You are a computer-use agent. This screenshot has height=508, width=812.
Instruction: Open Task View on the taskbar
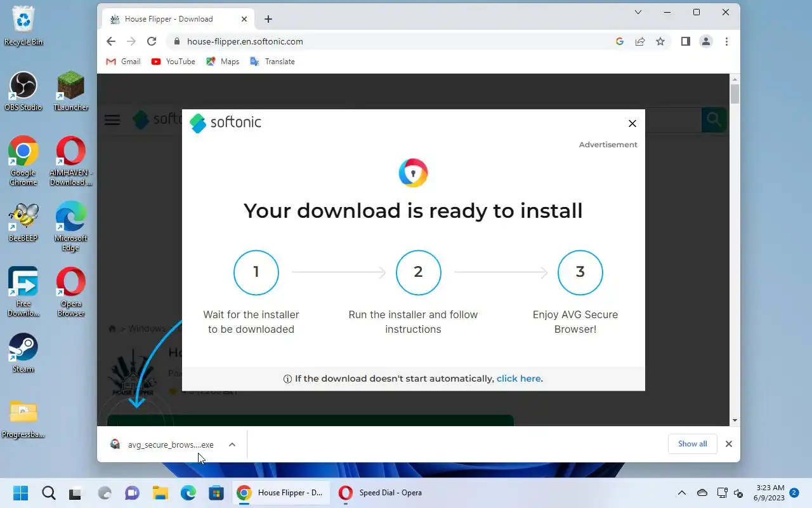[x=75, y=493]
